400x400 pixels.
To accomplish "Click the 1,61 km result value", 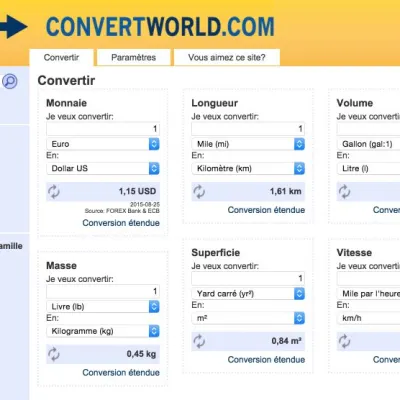I will click(x=286, y=191).
